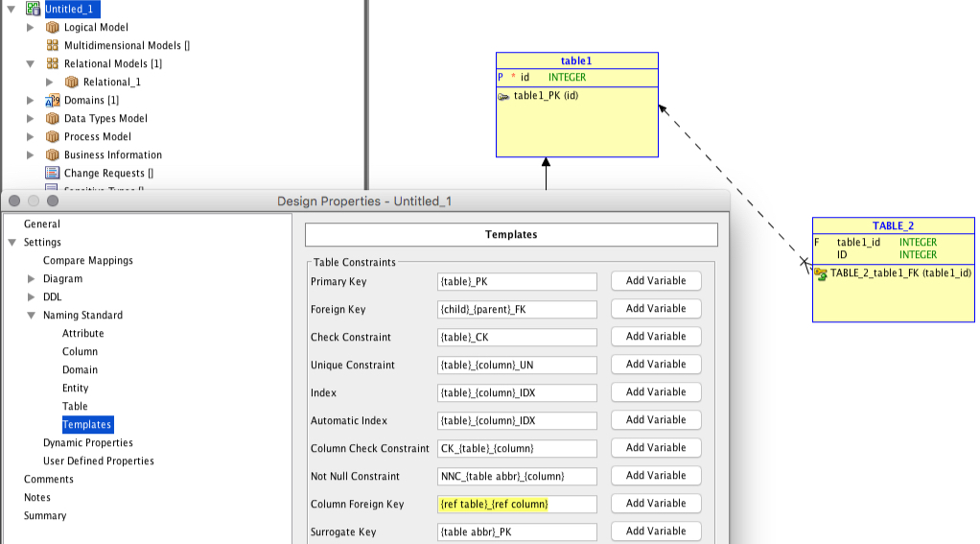Expand the Business Information node
This screenshot has width=980, height=544.
30,154
